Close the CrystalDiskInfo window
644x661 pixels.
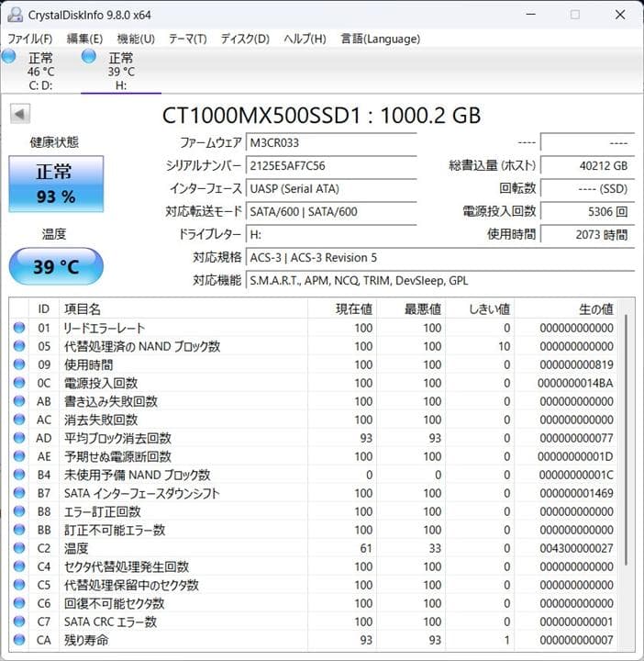point(620,15)
